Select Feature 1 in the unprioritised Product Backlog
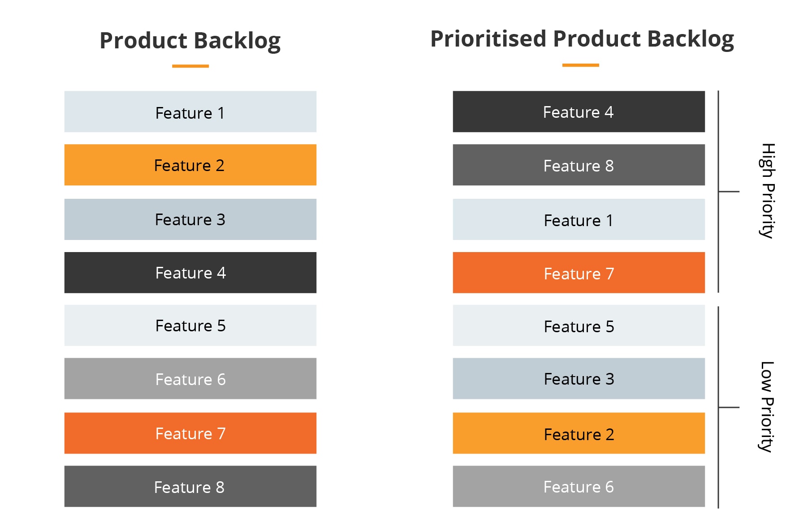Image resolution: width=812 pixels, height=531 pixels. pos(190,112)
